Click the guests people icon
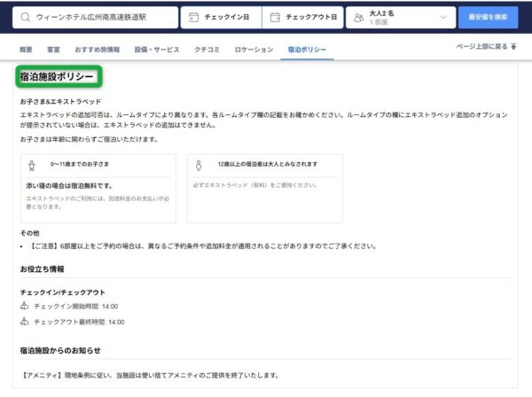Viewport: 532px width, 397px height. point(358,18)
